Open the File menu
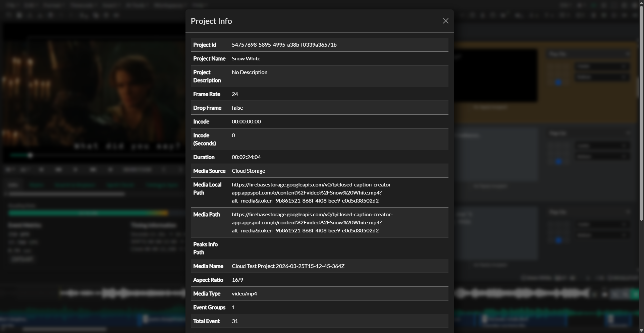The image size is (644, 333). point(11,5)
